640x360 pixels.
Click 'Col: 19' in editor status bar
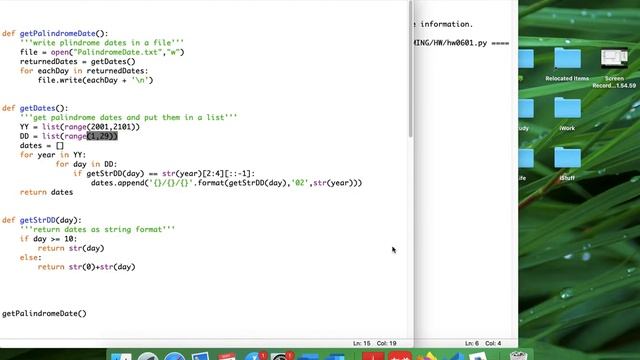387,344
